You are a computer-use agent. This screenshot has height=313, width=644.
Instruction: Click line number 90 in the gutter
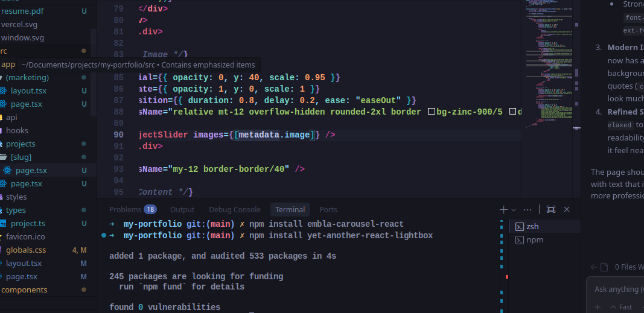click(119, 134)
